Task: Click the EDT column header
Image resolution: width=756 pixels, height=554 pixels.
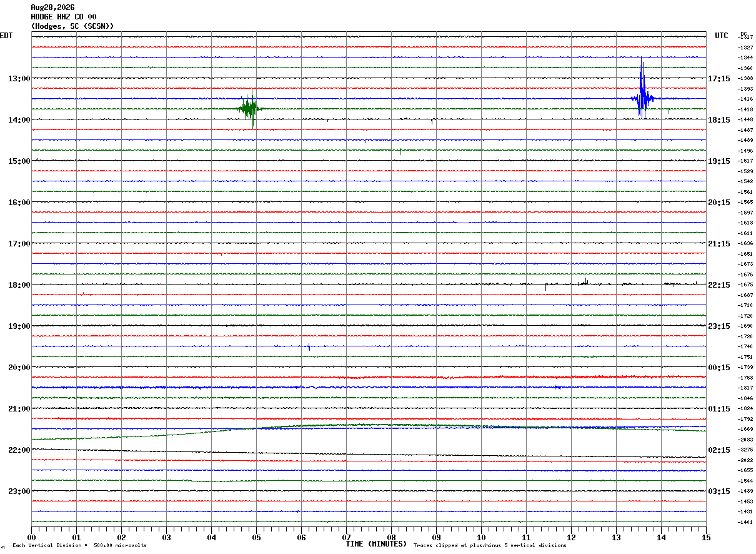Action: click(x=6, y=36)
